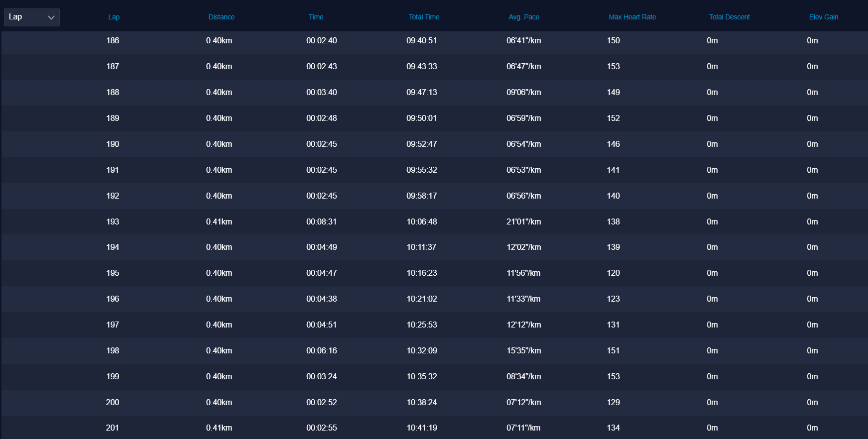Click the 0.41km distance in lap 201
The width and height of the screenshot is (868, 439).
(219, 428)
